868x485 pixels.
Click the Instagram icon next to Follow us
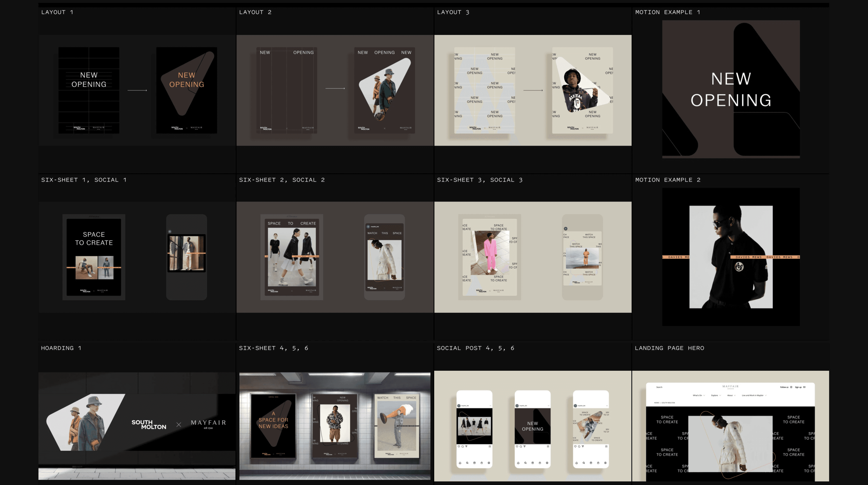tap(791, 387)
